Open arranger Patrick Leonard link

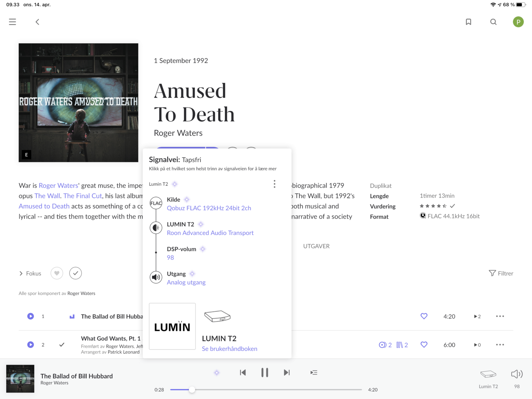point(124,352)
